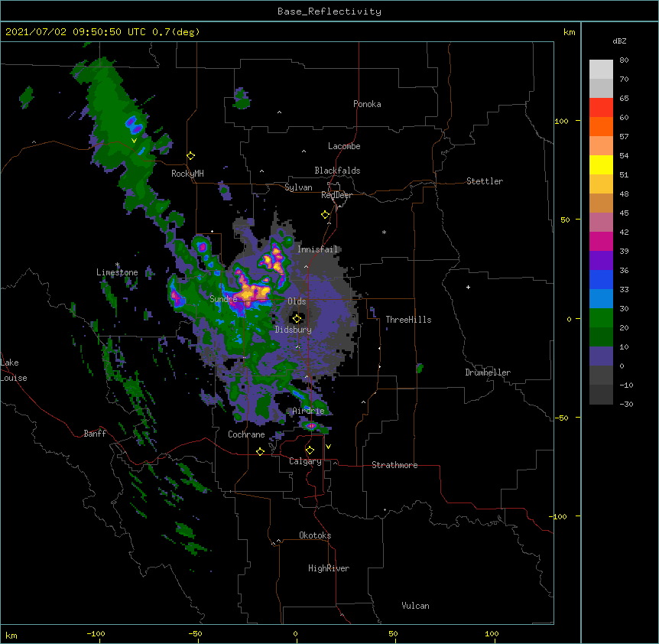Select the red 60-65 dBZ legend swatch
Viewport: 659px width, 644px height.
click(601, 107)
